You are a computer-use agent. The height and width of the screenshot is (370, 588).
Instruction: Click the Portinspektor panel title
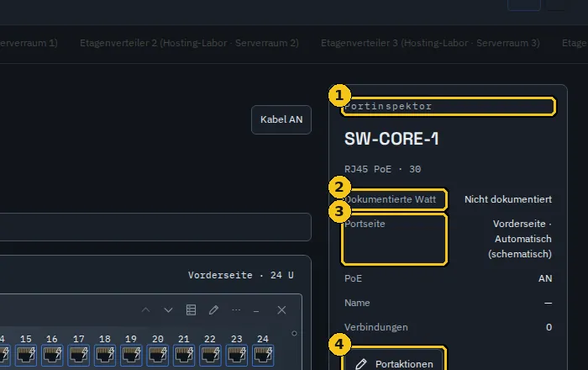click(388, 106)
